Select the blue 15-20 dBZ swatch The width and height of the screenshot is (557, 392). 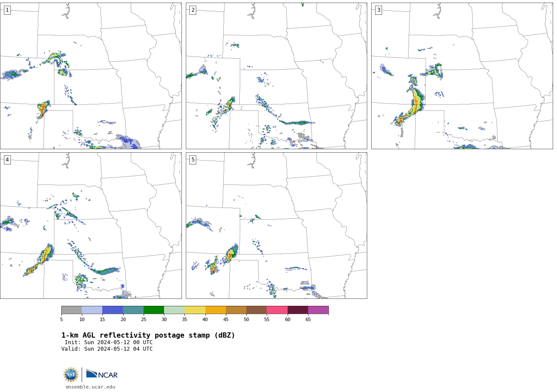click(x=113, y=310)
